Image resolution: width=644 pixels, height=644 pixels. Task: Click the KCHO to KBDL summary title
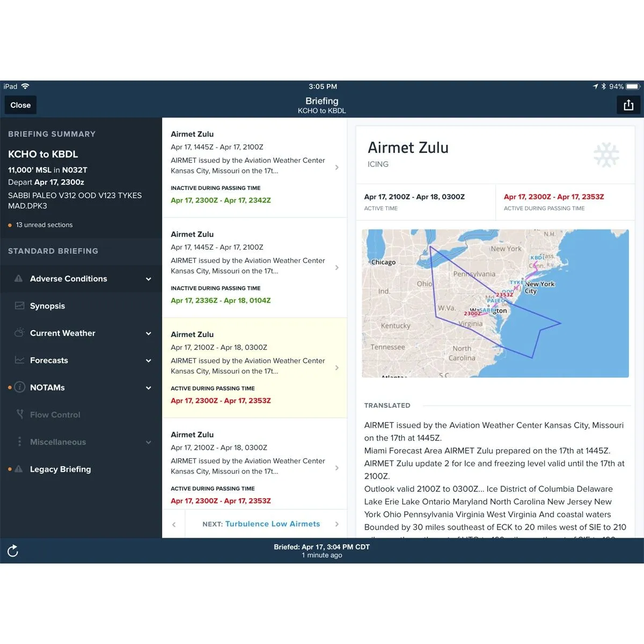pyautogui.click(x=43, y=154)
